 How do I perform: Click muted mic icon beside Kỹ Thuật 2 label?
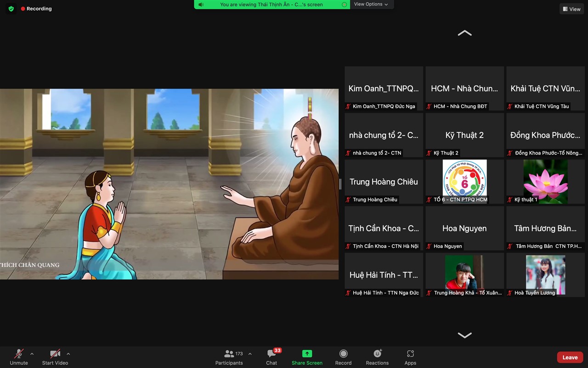click(430, 153)
